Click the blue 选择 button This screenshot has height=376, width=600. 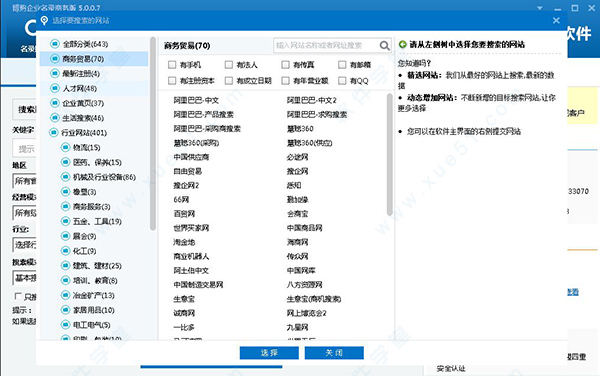[x=269, y=353]
